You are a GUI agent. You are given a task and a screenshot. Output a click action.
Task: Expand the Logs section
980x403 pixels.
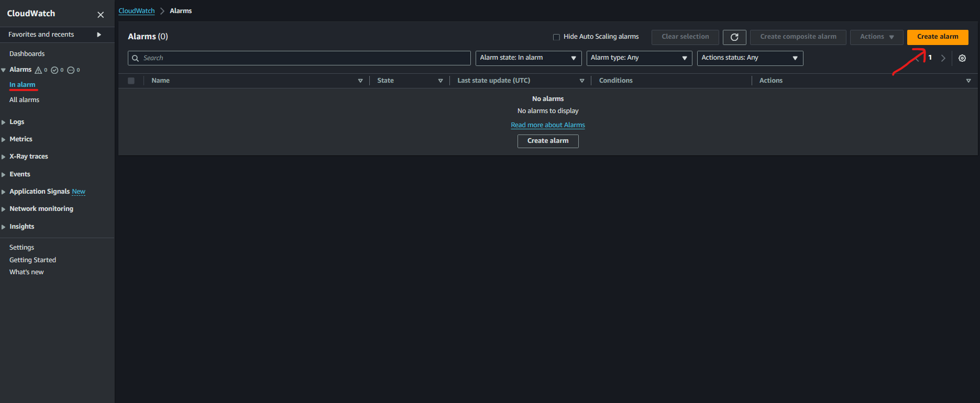pyautogui.click(x=4, y=122)
